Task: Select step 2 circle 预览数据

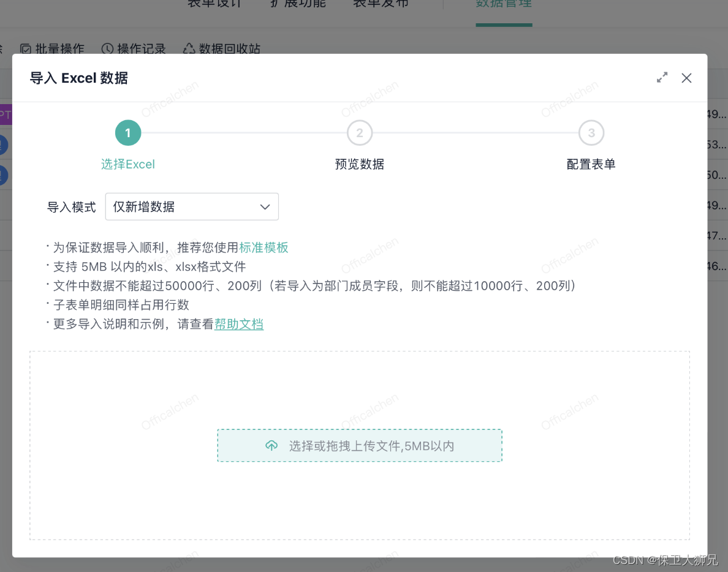Action: [359, 133]
